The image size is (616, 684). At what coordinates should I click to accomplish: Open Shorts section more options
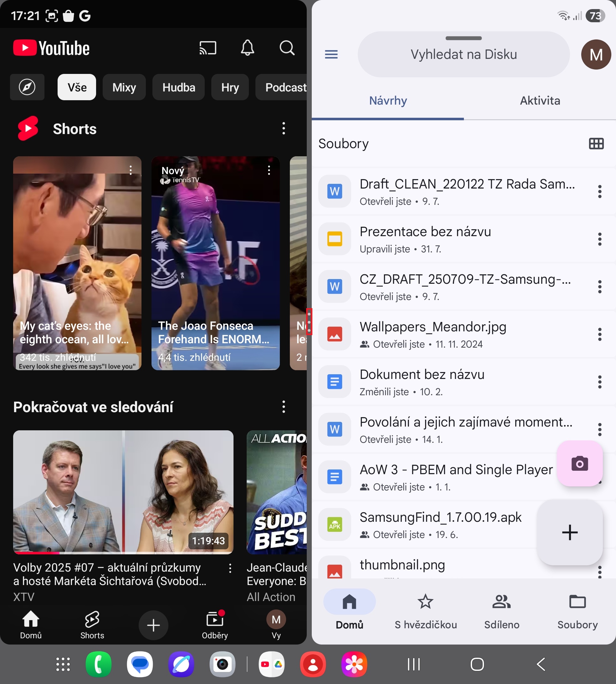click(x=284, y=129)
